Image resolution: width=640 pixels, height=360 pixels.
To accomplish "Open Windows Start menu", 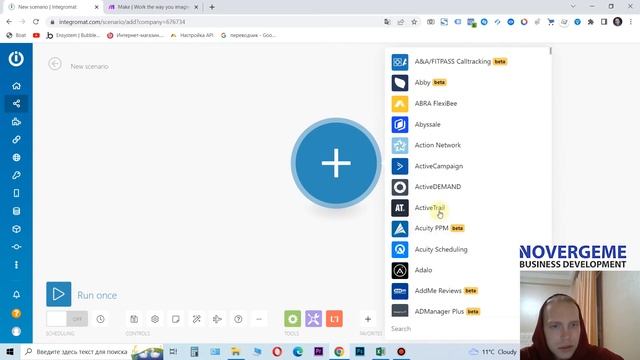I will pyautogui.click(x=10, y=351).
